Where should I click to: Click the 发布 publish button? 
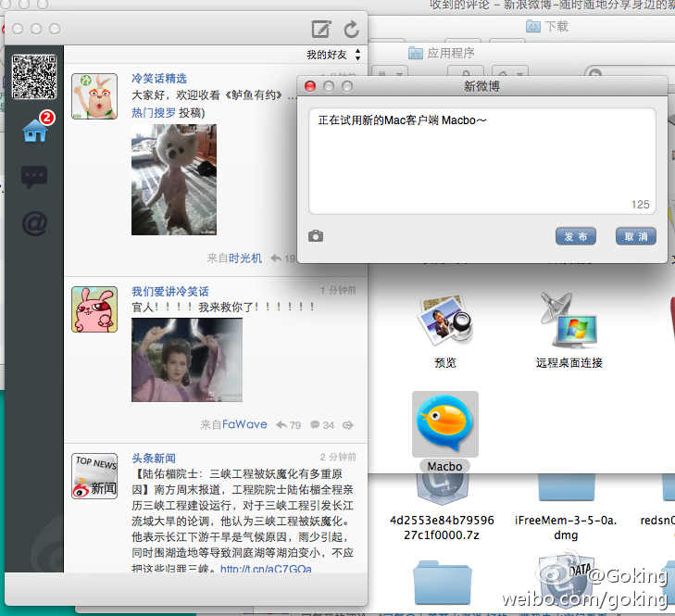pyautogui.click(x=576, y=236)
